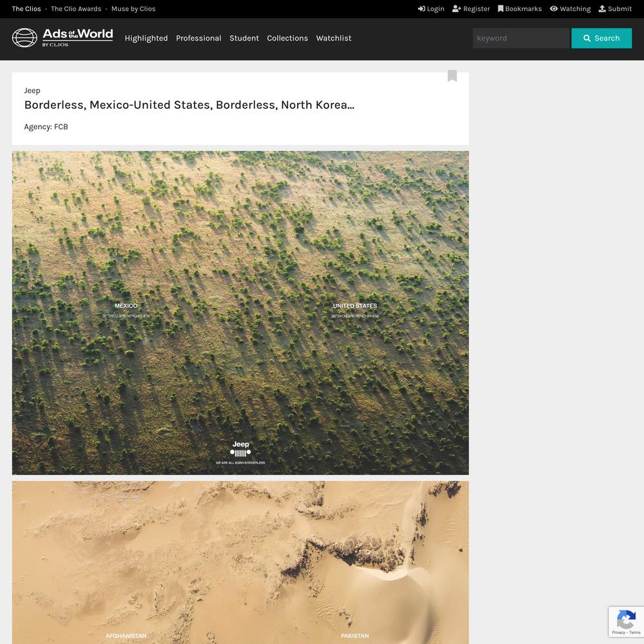Open Bookmarks from the top bar
644x644 pixels.
(520, 8)
